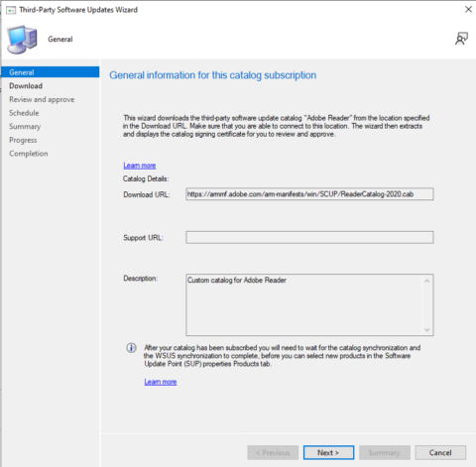Image resolution: width=476 pixels, height=467 pixels.
Task: Click the Description box scroll up arrow
Action: 427,281
